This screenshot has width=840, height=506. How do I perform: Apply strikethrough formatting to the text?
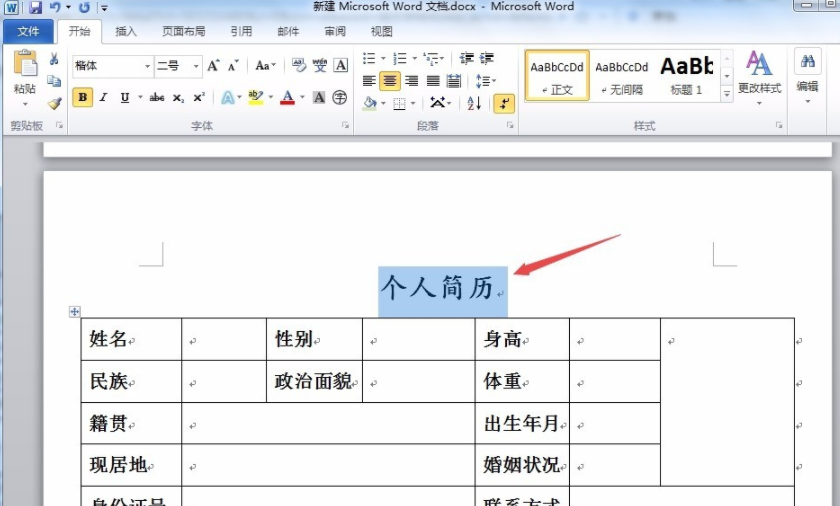coord(156,98)
